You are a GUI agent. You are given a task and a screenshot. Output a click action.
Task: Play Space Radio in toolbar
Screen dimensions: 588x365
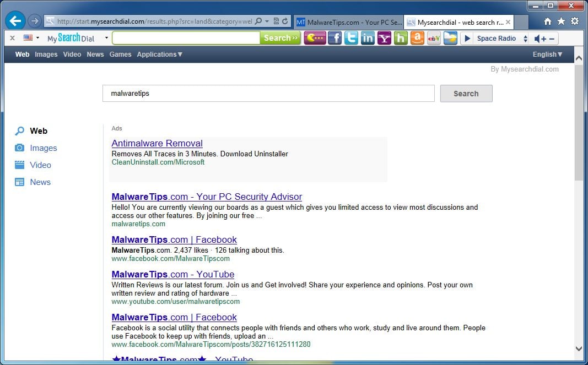point(467,38)
